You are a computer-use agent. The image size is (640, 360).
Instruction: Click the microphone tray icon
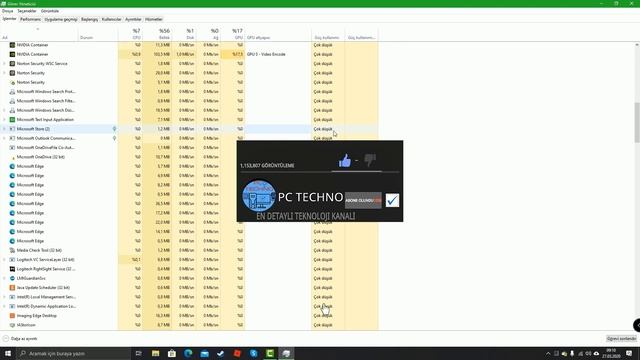572,353
